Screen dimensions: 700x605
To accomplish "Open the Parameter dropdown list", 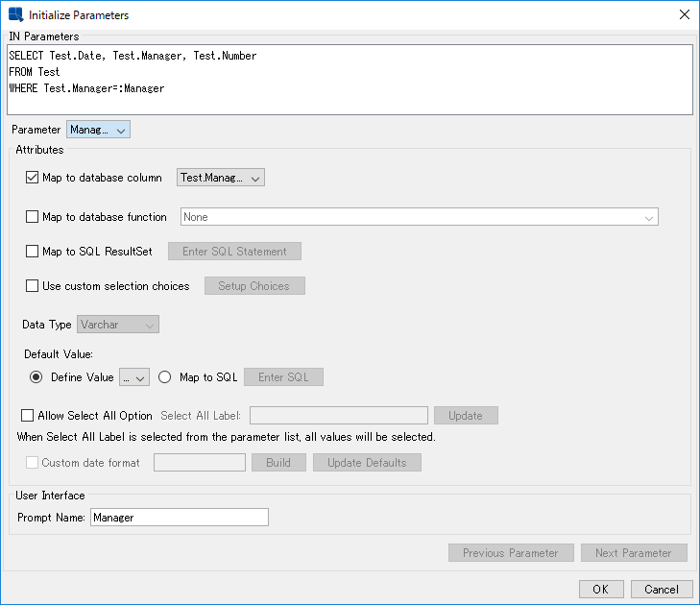I will pyautogui.click(x=98, y=130).
